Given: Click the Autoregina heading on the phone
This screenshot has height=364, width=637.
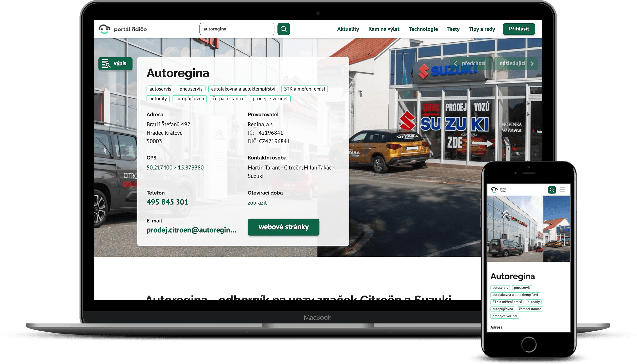Looking at the screenshot, I should (513, 276).
